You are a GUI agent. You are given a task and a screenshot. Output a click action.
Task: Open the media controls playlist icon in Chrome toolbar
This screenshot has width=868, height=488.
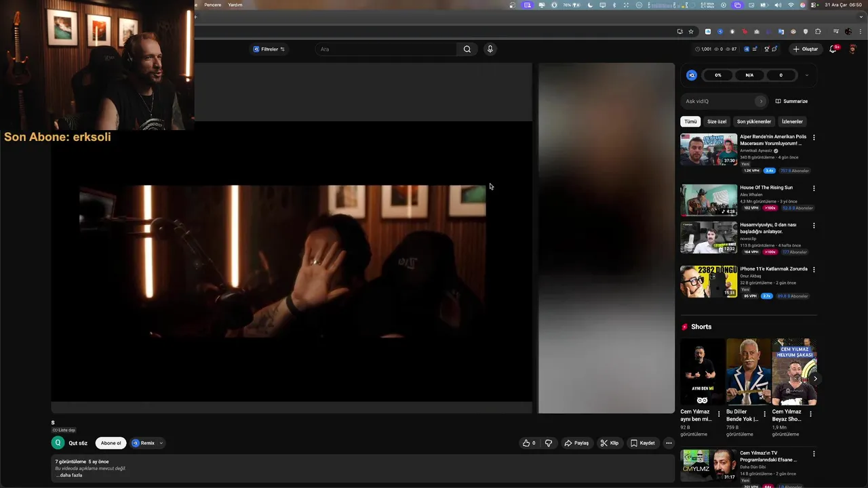[x=836, y=31]
